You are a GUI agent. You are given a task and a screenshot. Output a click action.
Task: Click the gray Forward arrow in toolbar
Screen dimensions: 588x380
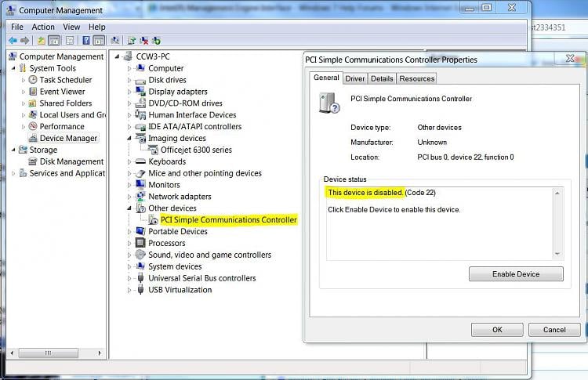25,40
